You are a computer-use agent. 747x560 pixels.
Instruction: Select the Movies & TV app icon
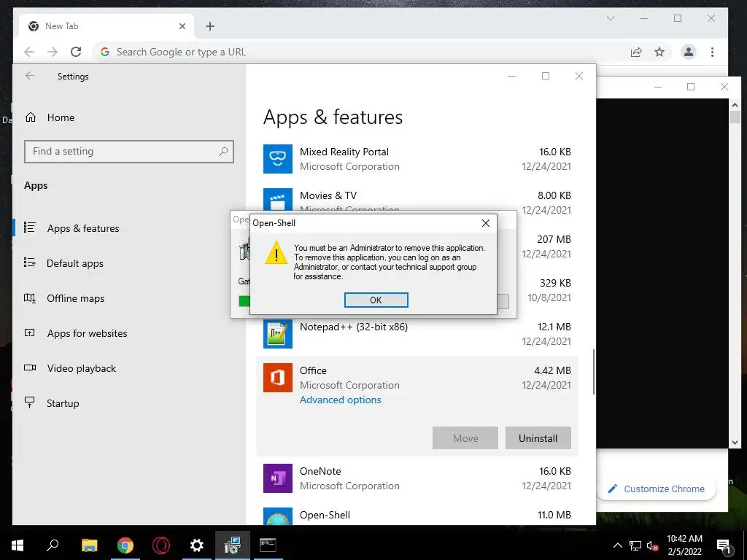point(278,200)
